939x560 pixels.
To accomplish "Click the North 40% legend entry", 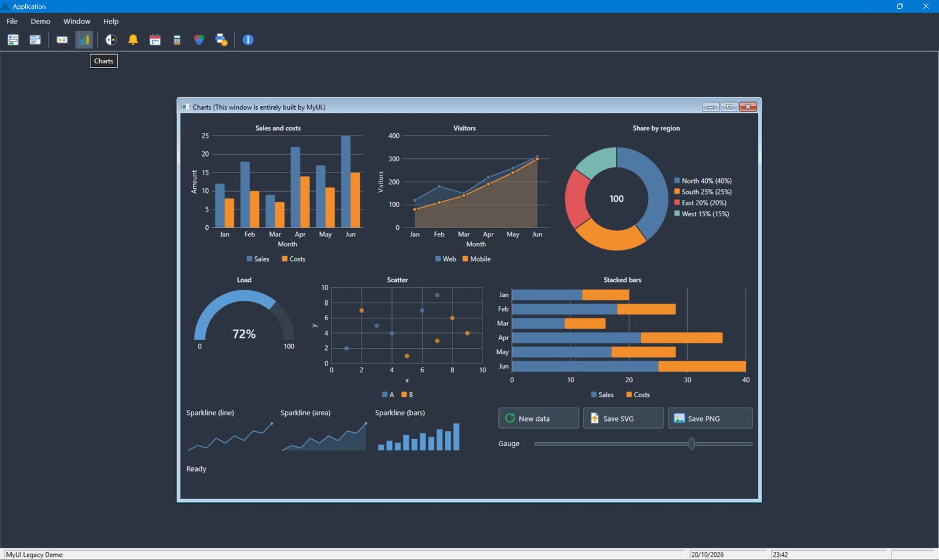I will (703, 181).
